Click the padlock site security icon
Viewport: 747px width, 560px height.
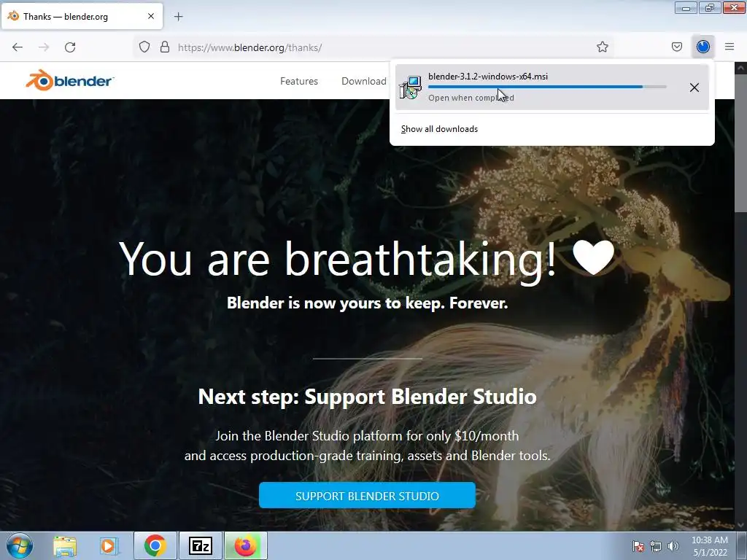(x=165, y=47)
